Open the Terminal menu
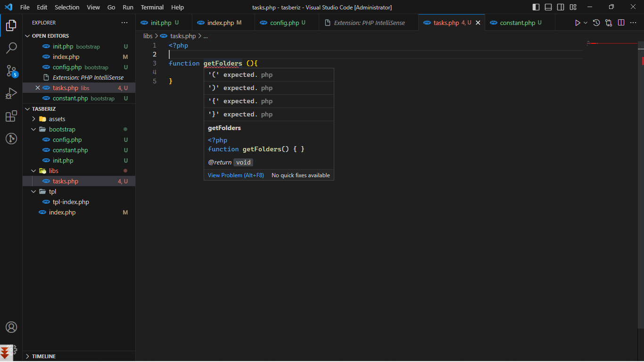The image size is (644, 362). click(x=152, y=7)
